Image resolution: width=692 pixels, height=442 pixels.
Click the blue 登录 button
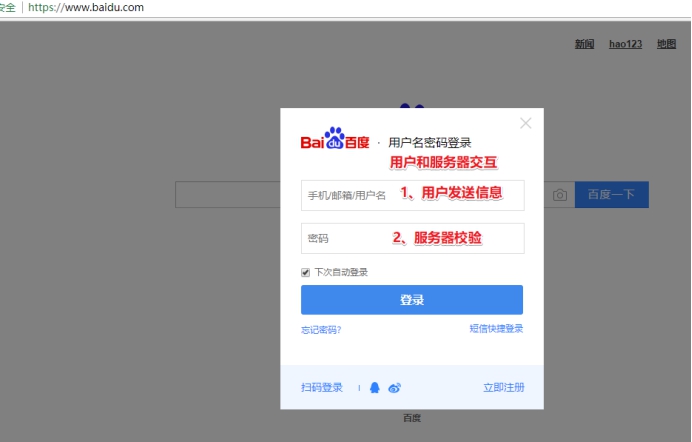coord(412,300)
